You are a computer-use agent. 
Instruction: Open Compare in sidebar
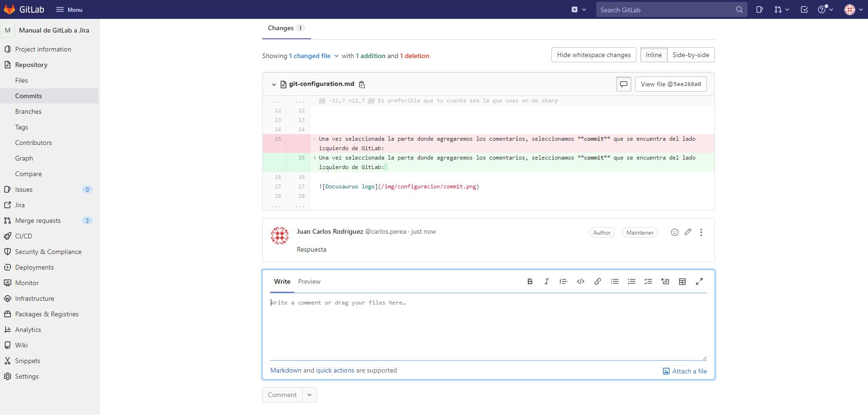[28, 174]
